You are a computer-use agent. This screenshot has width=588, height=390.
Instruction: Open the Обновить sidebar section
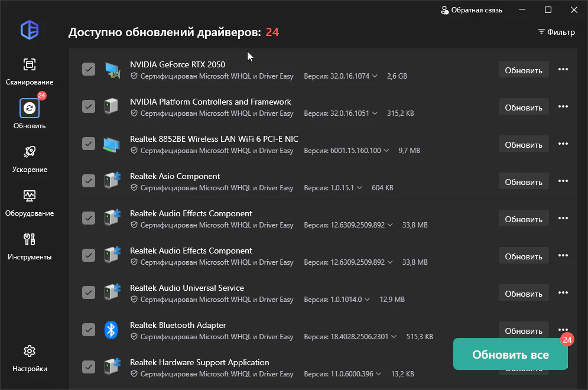pos(30,115)
